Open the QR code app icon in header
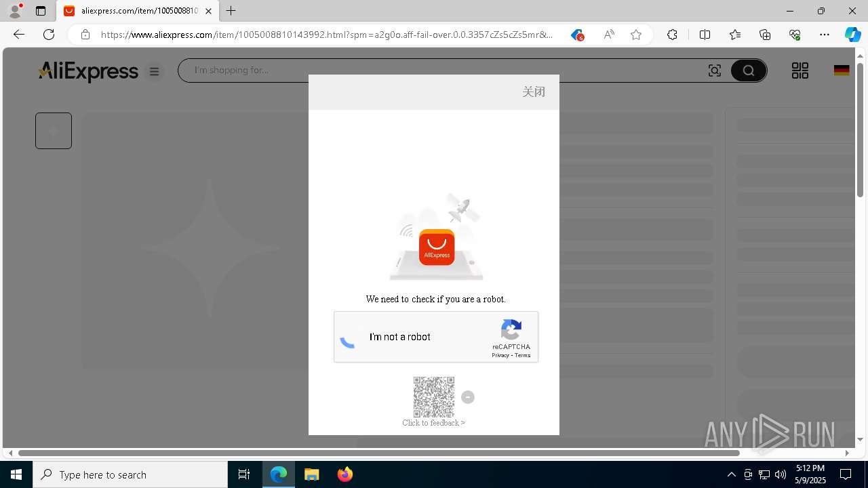The image size is (868, 488). [x=800, y=70]
